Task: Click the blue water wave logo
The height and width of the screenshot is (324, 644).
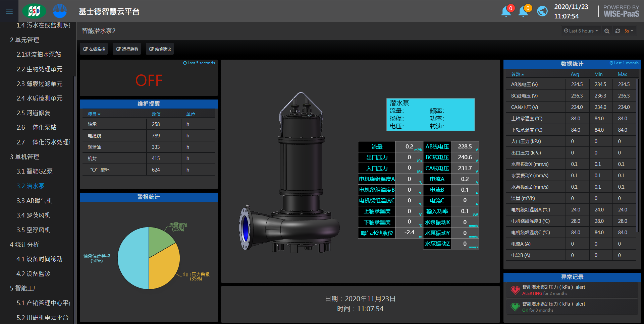Action: click(x=60, y=11)
